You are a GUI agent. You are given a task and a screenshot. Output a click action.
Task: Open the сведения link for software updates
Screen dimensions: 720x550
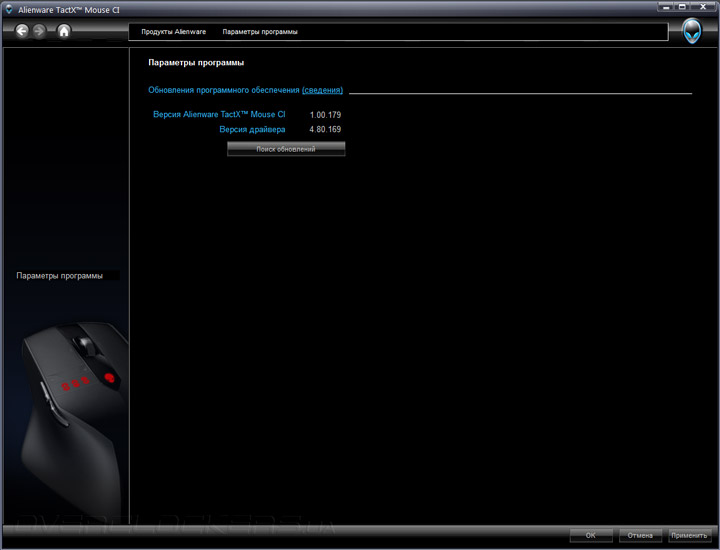[x=322, y=90]
